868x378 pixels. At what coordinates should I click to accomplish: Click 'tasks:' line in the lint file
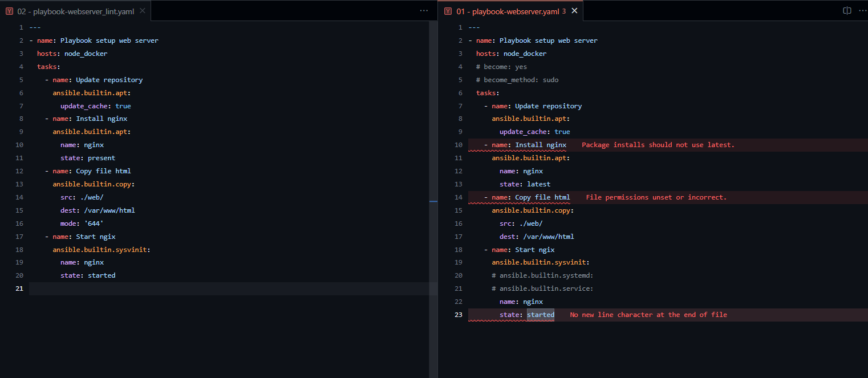point(48,67)
